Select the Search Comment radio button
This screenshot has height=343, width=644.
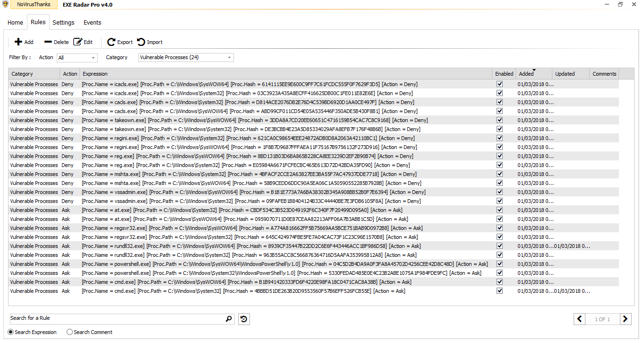[x=69, y=332]
